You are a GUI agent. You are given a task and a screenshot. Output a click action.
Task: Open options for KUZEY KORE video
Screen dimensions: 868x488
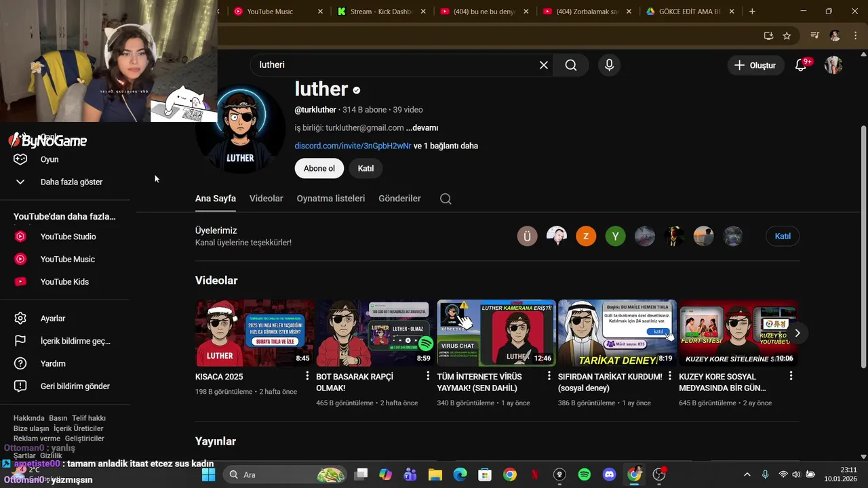[x=791, y=376]
